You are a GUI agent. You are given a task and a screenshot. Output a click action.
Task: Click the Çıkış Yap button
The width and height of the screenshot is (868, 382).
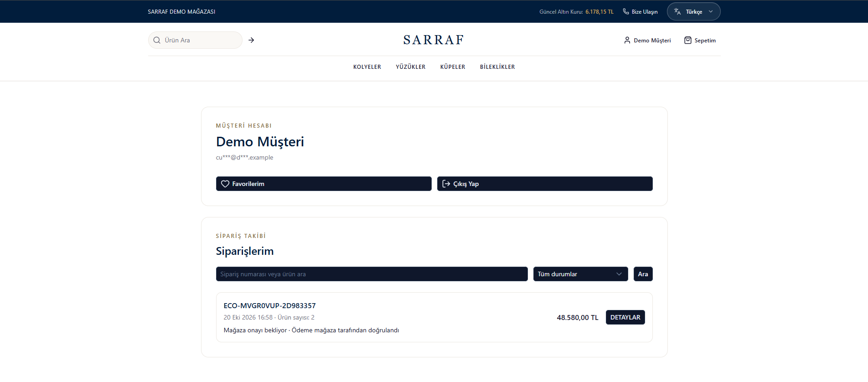(545, 184)
